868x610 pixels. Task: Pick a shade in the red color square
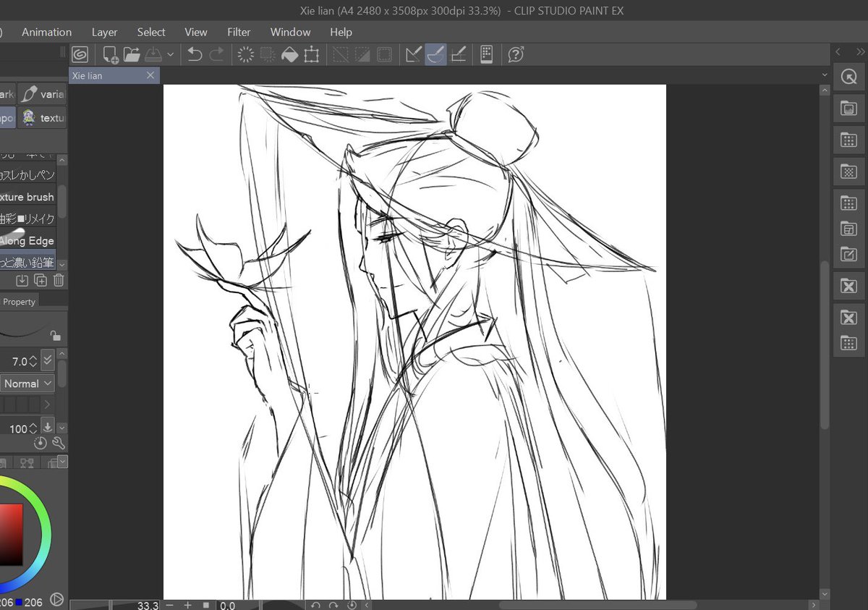(x=11, y=535)
